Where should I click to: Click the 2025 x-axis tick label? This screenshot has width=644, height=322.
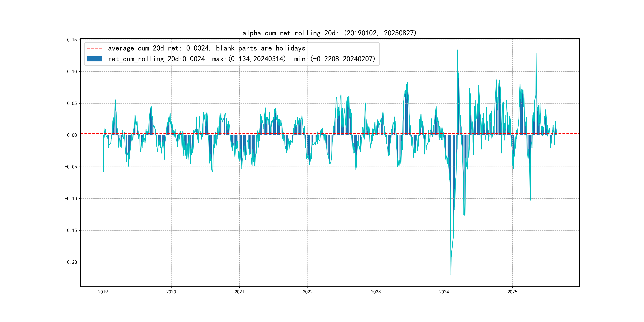click(512, 292)
